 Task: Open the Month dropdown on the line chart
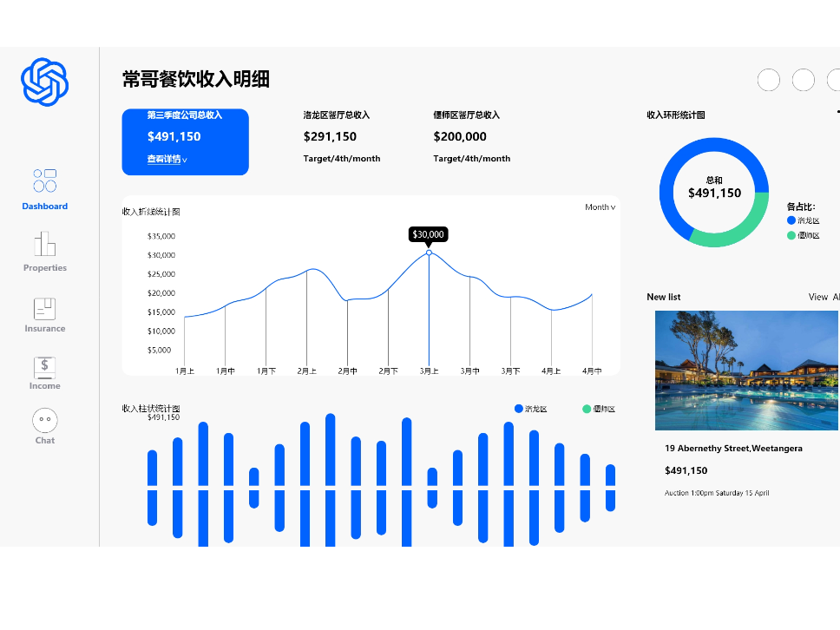pyautogui.click(x=599, y=208)
